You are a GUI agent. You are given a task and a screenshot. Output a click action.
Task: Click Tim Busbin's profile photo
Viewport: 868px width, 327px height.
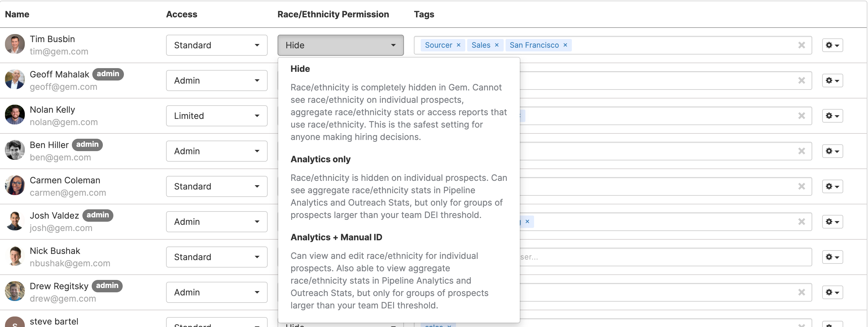(15, 44)
